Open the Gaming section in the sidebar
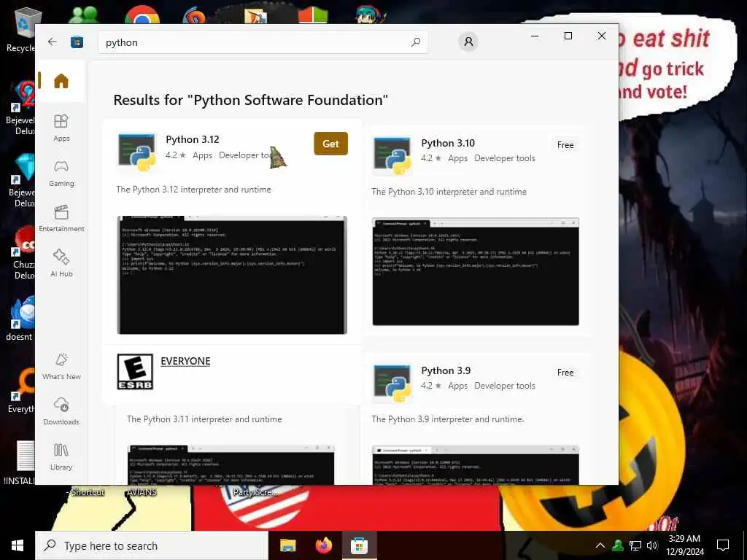 point(61,173)
